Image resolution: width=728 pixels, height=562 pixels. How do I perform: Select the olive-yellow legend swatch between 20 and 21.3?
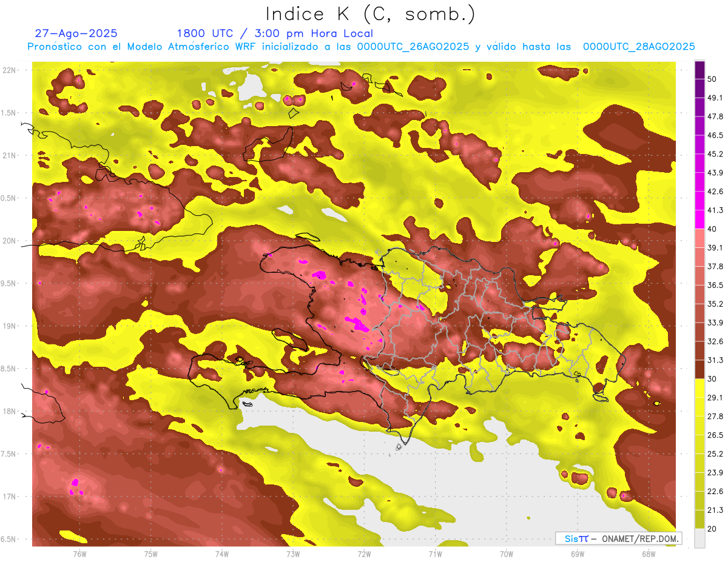(x=699, y=520)
